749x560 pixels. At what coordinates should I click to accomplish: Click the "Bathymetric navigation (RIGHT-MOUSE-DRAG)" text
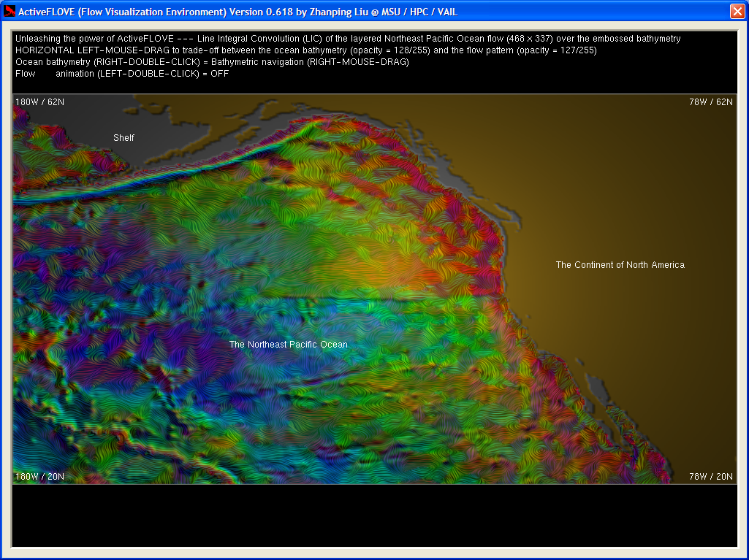click(310, 62)
